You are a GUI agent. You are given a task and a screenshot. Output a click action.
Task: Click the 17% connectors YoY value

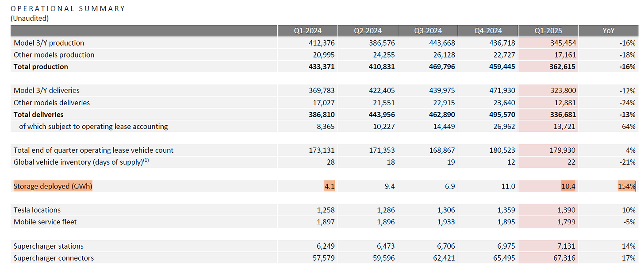click(629, 258)
